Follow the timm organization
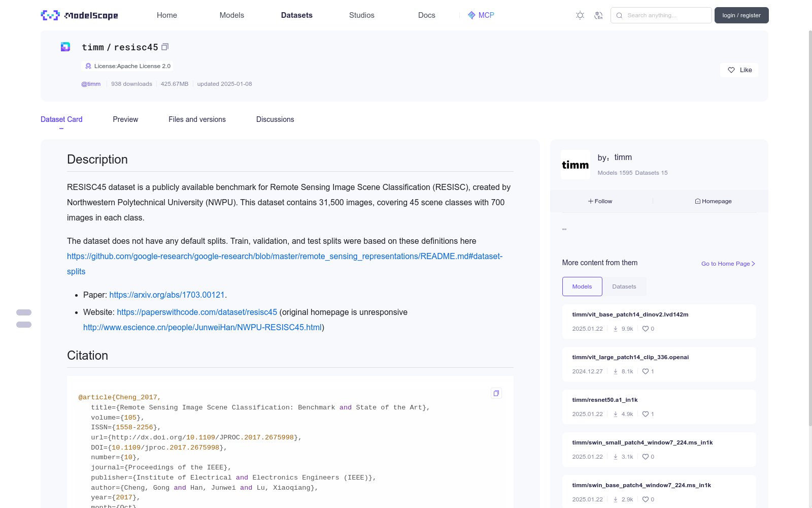 click(600, 201)
